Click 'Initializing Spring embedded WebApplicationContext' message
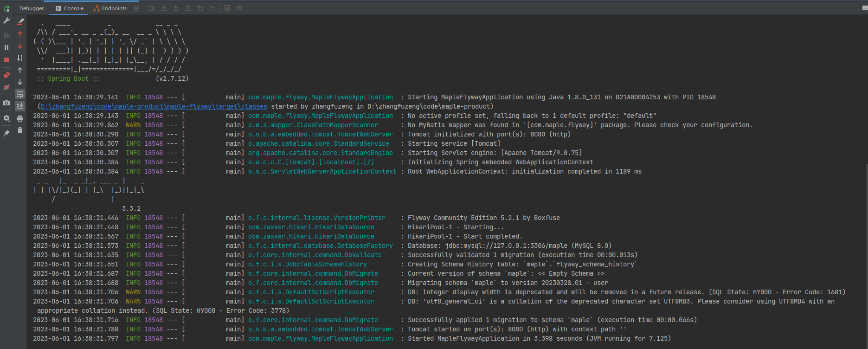 pyautogui.click(x=501, y=162)
